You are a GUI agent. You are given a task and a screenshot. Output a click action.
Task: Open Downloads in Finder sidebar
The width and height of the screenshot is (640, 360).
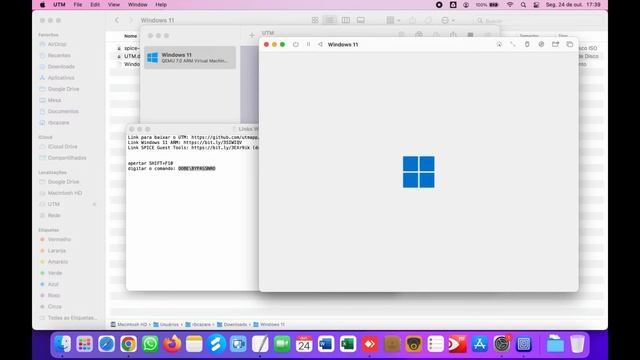pyautogui.click(x=61, y=67)
